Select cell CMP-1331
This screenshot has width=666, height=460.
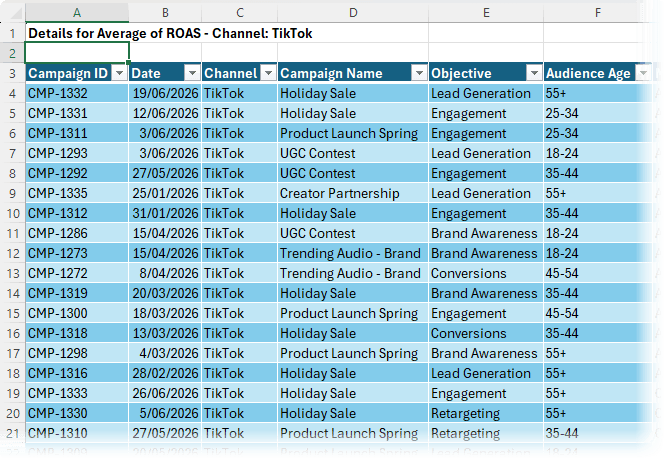pos(77,113)
